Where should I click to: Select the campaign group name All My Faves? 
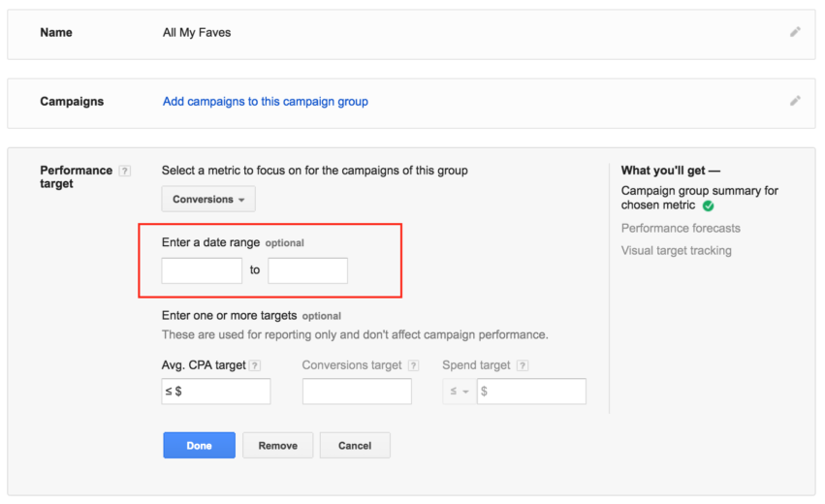pyautogui.click(x=197, y=33)
